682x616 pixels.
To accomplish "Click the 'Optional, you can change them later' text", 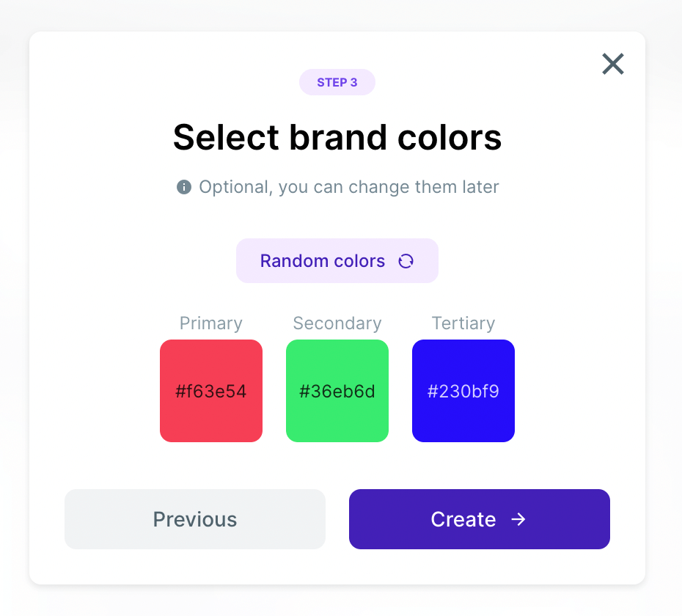I will pos(349,187).
